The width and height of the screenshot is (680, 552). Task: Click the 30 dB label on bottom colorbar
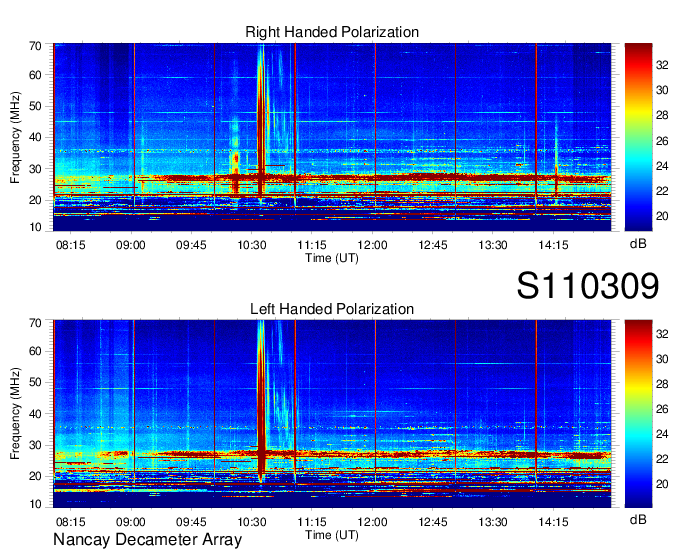662,359
